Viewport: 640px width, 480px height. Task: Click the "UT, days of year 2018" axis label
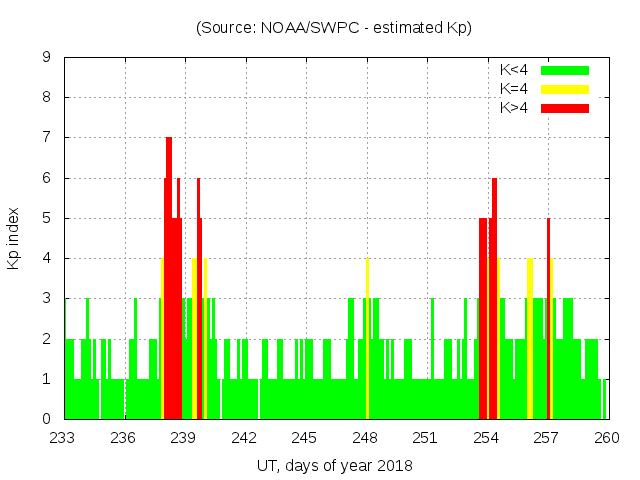tap(333, 465)
